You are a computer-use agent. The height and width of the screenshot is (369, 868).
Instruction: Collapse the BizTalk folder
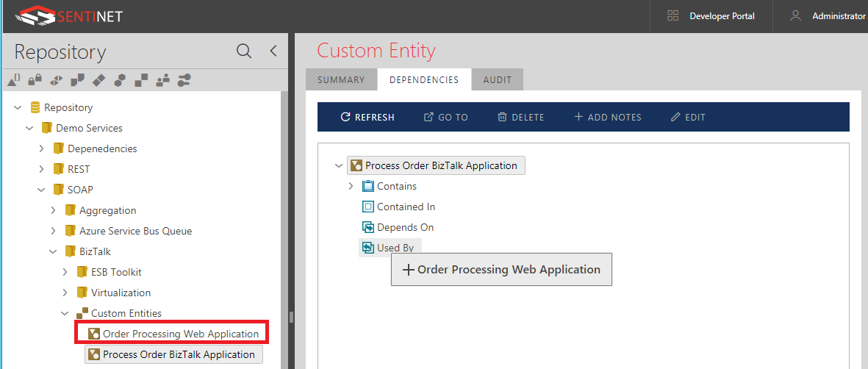pos(53,251)
